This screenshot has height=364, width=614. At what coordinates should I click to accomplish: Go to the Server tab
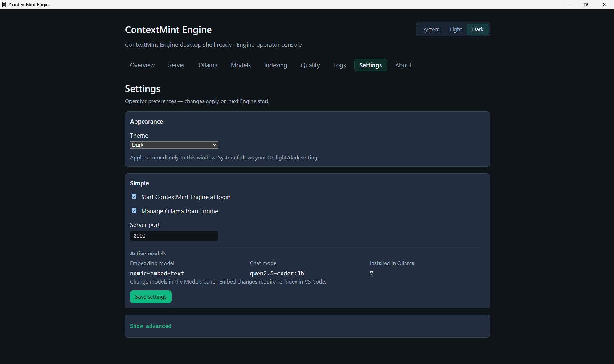pos(176,65)
